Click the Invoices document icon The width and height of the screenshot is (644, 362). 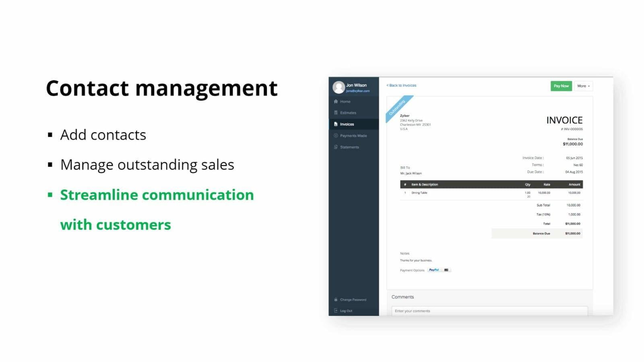pos(336,124)
